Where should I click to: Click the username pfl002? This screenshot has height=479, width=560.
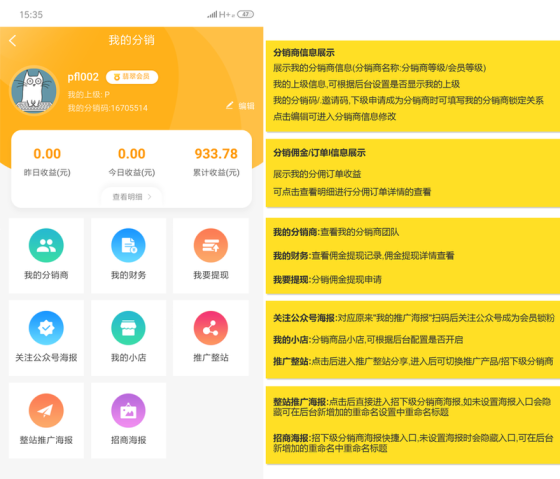tap(83, 77)
